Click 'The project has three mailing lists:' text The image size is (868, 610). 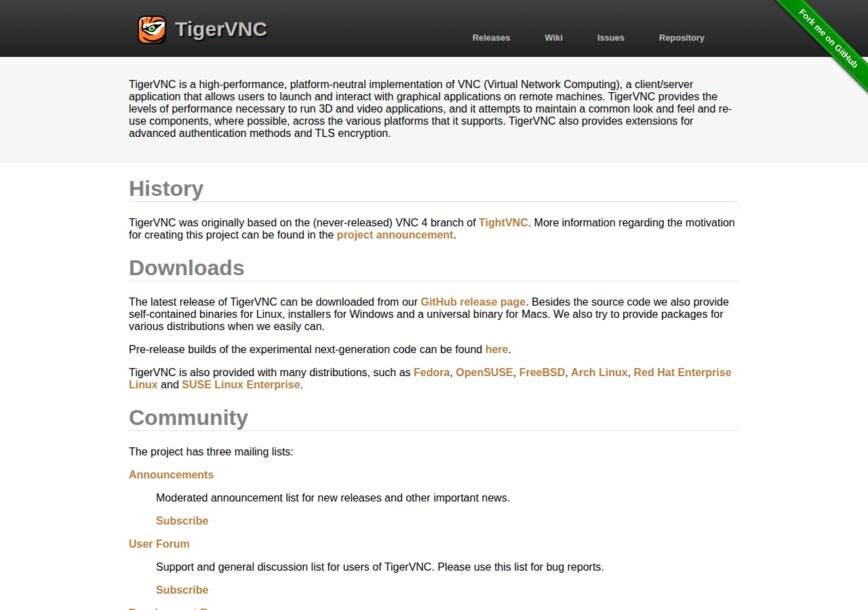click(211, 451)
